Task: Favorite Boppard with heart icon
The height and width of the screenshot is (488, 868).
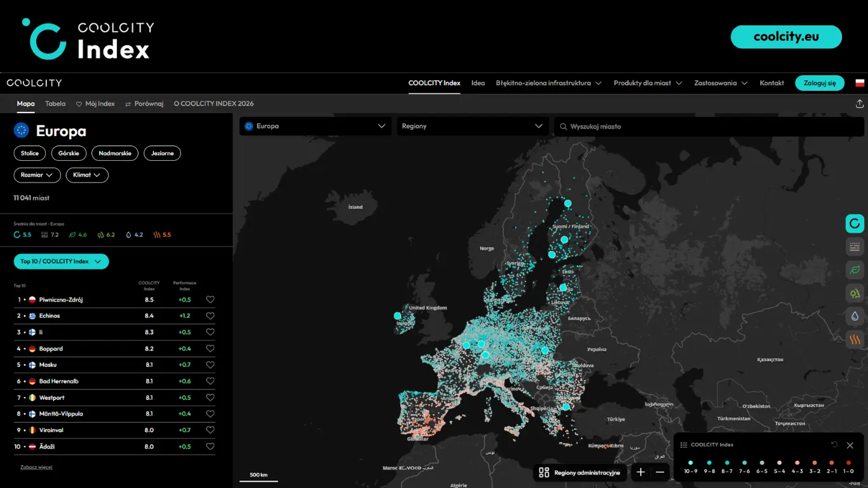Action: (x=210, y=349)
